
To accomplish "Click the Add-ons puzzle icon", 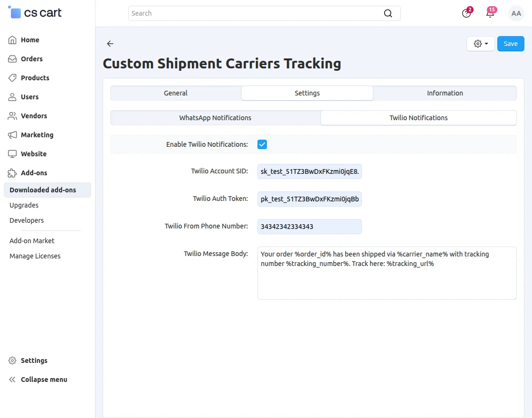I will (x=12, y=173).
